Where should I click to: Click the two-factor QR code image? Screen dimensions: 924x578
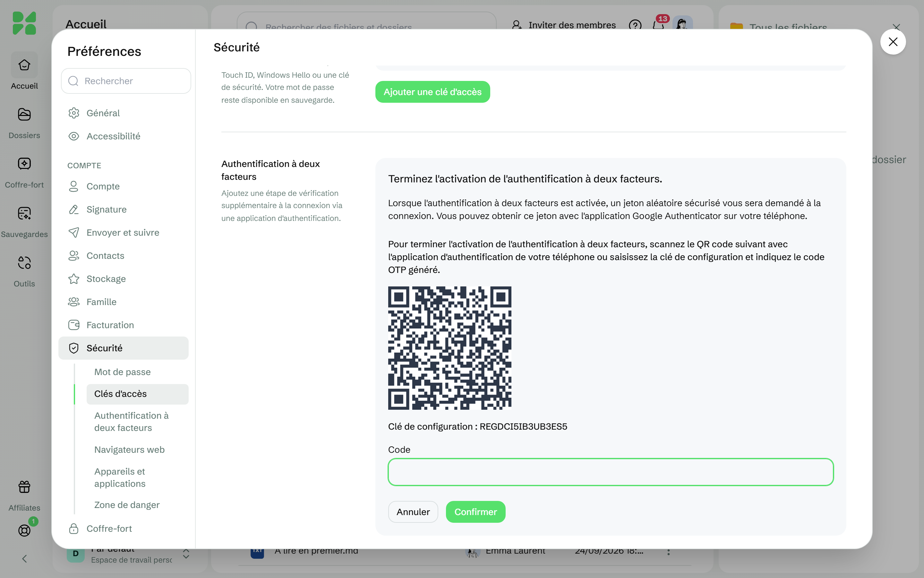coord(450,348)
